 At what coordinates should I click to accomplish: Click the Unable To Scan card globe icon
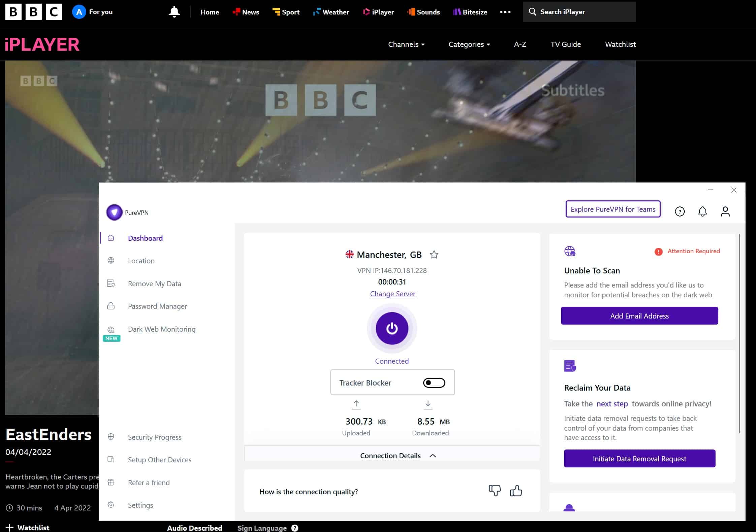coord(570,251)
